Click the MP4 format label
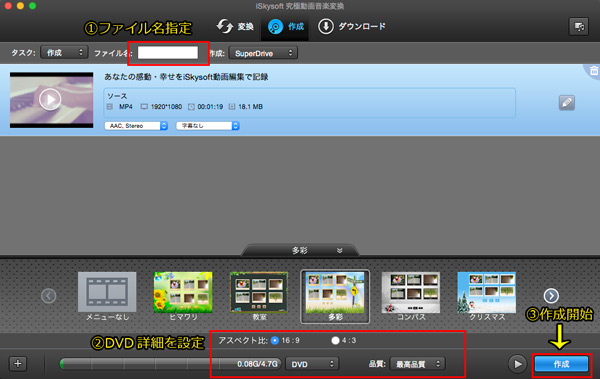Viewport: 600px width, 379px height. [x=126, y=107]
